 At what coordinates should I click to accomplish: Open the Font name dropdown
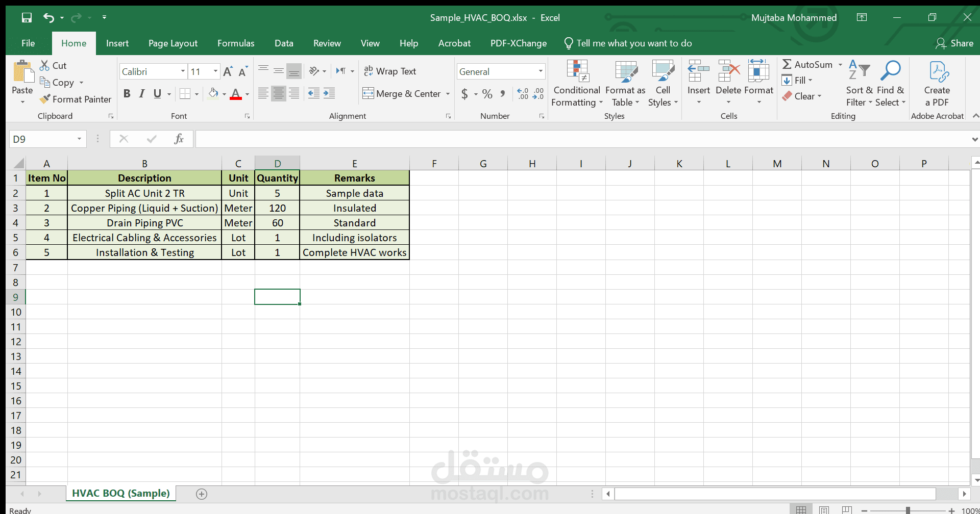181,71
